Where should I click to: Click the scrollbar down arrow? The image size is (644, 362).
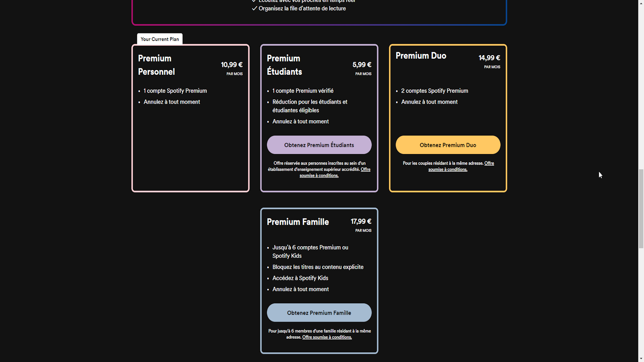click(x=641, y=358)
